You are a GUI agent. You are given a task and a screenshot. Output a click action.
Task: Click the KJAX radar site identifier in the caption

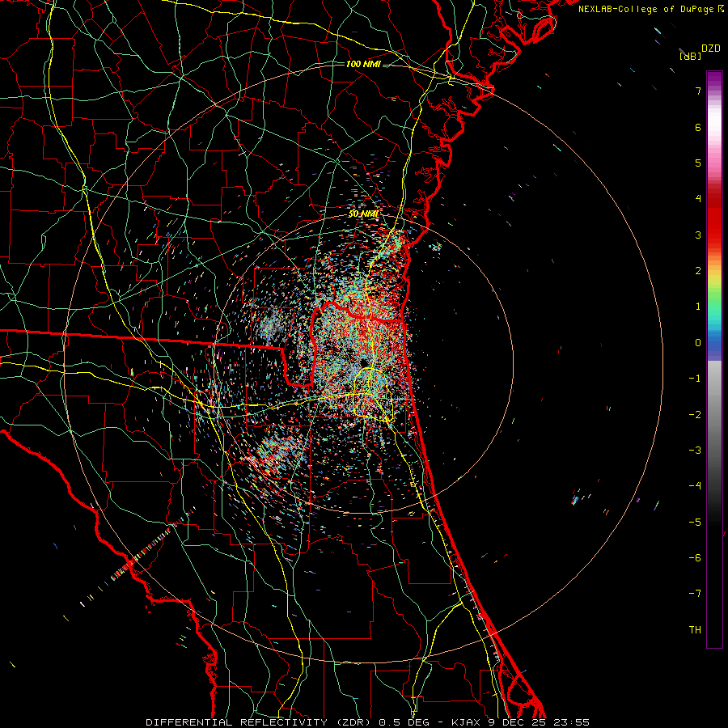(468, 722)
